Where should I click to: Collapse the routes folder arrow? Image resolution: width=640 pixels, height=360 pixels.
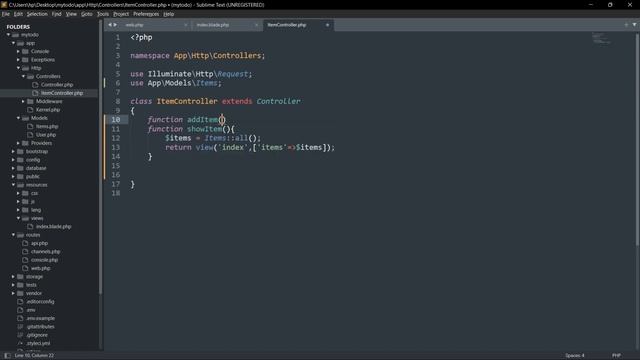[13, 235]
